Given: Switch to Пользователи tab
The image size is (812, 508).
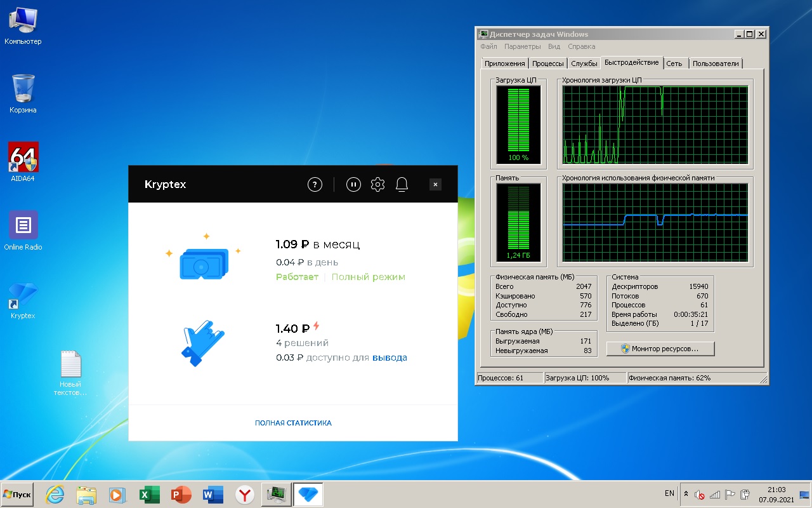Looking at the screenshot, I should 716,63.
